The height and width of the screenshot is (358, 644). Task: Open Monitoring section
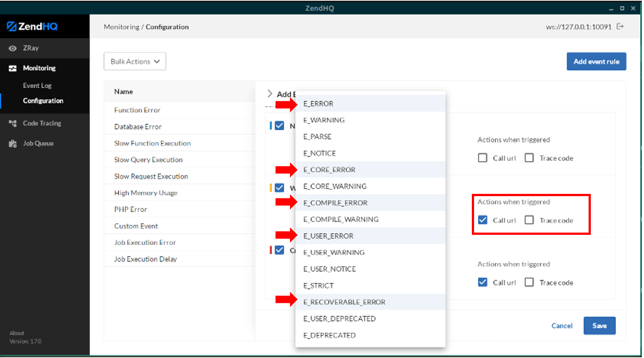(x=45, y=68)
